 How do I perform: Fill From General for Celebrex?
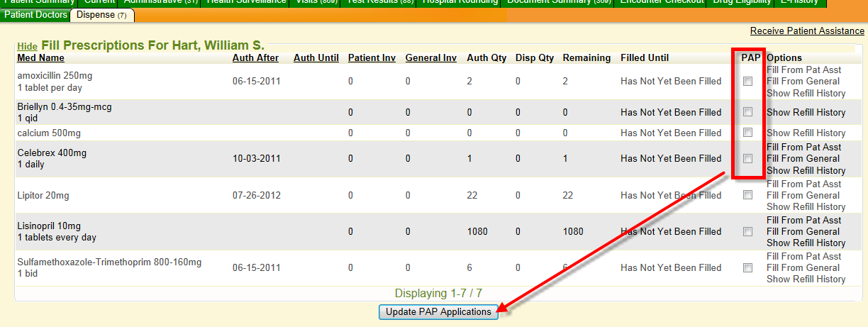[803, 158]
